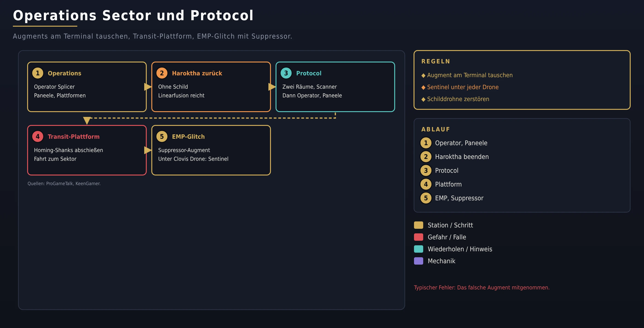Viewport: 644px width, 328px height.
Task: Click the teal Wiederholen / Hinweis legend swatch
Action: (x=419, y=249)
